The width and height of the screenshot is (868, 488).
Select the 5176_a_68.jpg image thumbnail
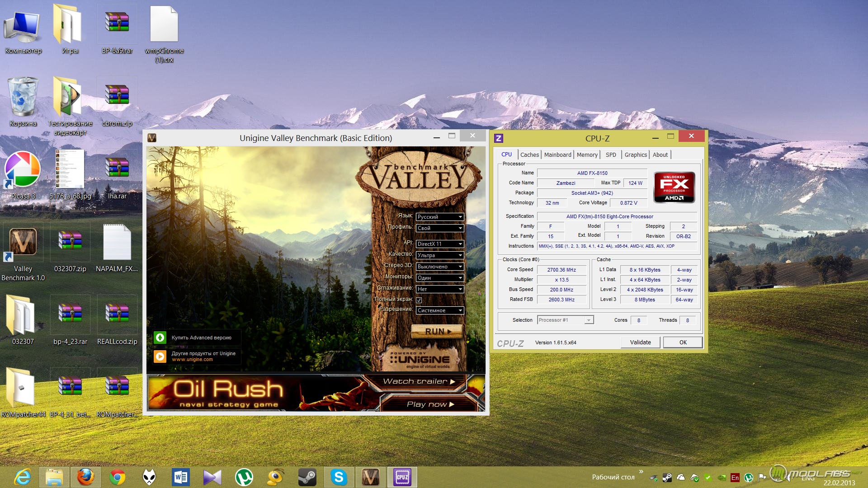point(70,175)
